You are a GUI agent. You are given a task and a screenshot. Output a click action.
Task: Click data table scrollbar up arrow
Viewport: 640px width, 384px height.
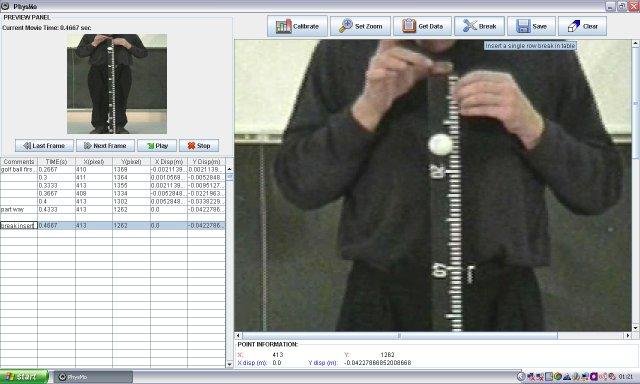click(x=229, y=169)
